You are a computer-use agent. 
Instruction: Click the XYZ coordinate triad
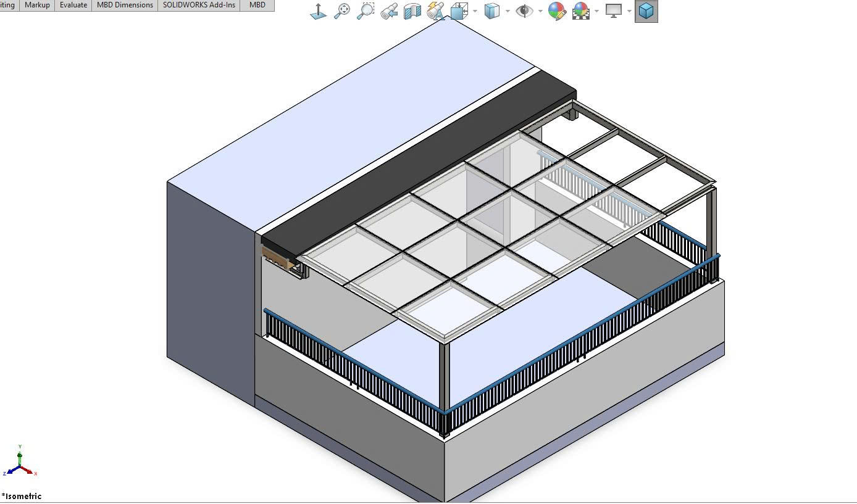click(x=20, y=463)
